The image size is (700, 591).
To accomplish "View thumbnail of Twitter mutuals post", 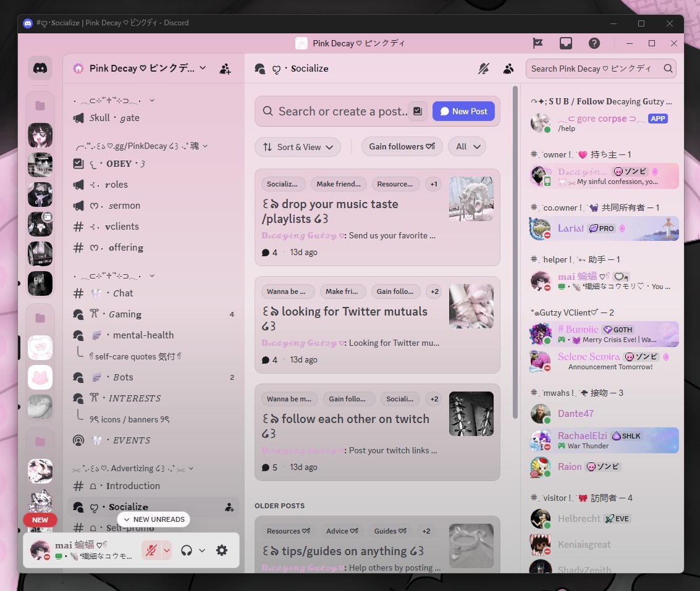I will coord(471,306).
